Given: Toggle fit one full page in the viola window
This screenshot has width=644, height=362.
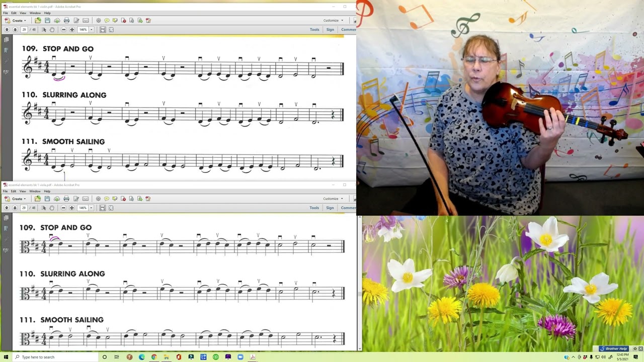Looking at the screenshot, I should pyautogui.click(x=111, y=208).
